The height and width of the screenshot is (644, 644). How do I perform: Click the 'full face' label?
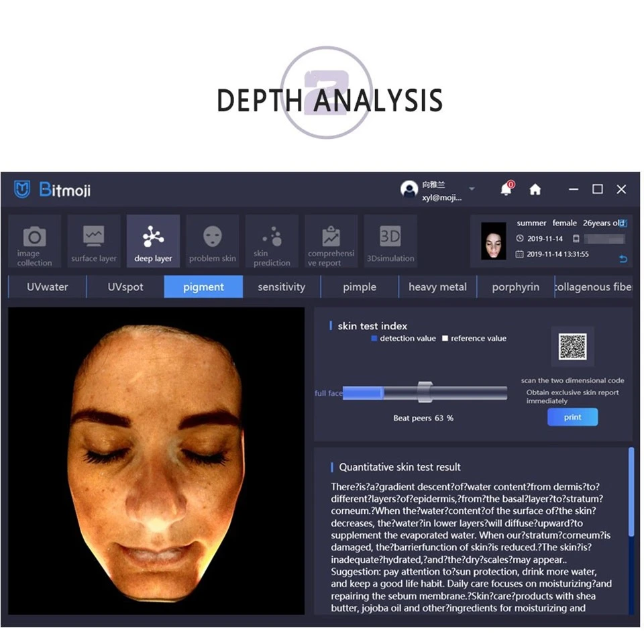tap(328, 393)
